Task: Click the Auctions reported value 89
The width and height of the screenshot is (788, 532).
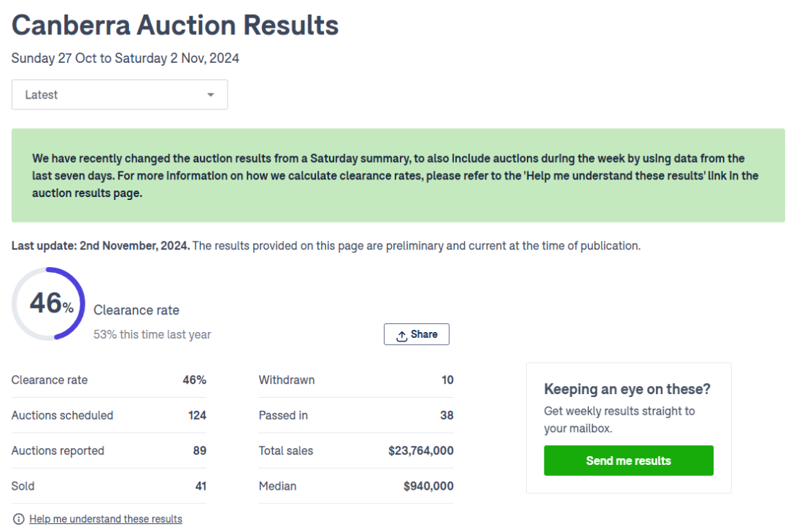Action: click(199, 450)
